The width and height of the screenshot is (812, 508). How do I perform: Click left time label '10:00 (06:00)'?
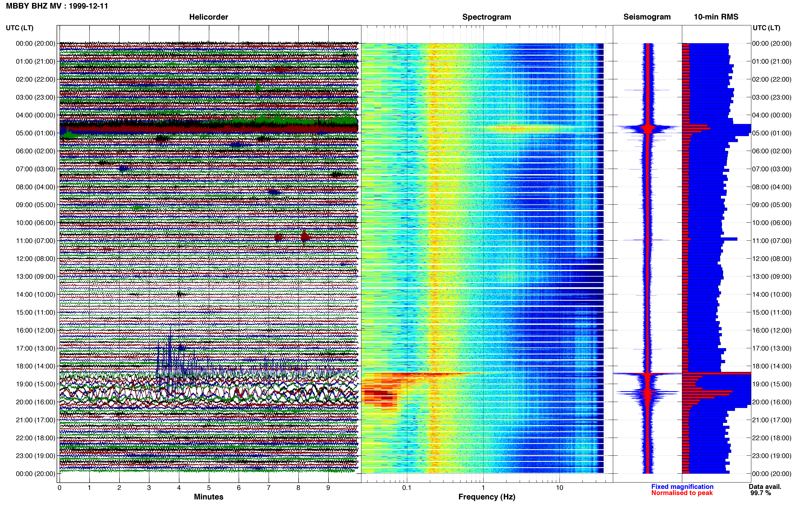tap(36, 222)
